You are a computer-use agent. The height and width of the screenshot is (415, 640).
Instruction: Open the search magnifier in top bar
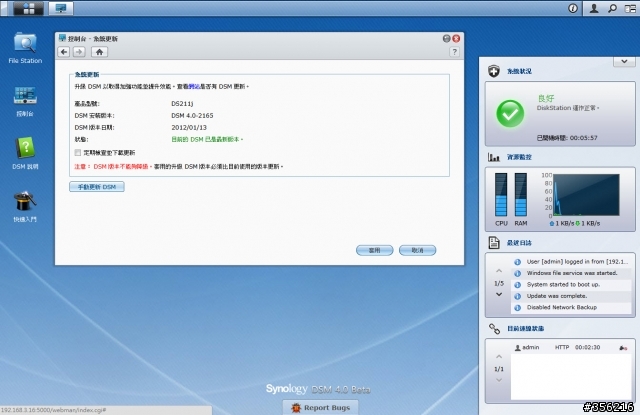(x=612, y=8)
